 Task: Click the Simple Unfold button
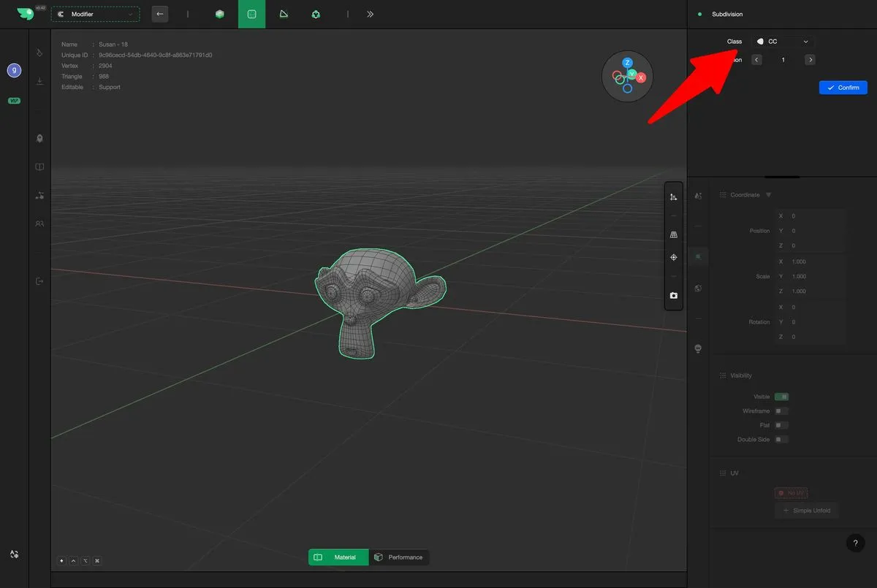click(x=806, y=511)
